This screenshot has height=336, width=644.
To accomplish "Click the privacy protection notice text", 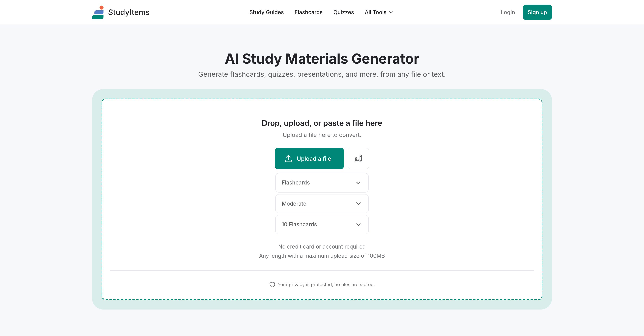I will coord(326,284).
